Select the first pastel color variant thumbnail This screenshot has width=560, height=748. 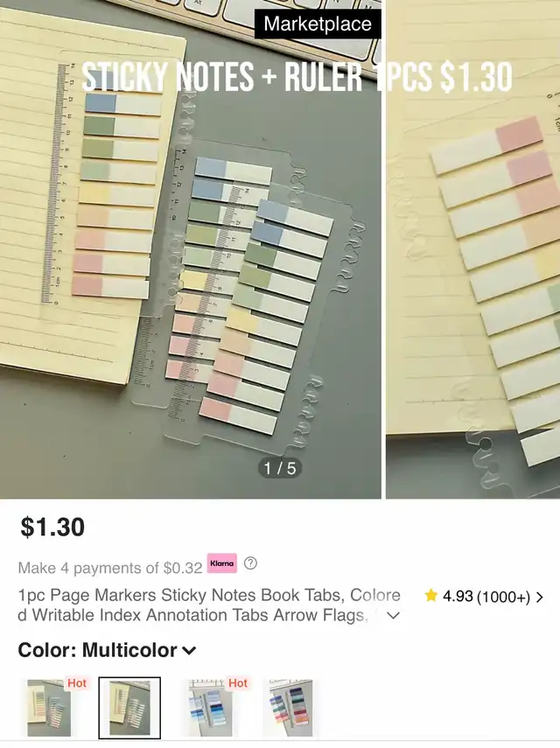tap(49, 708)
